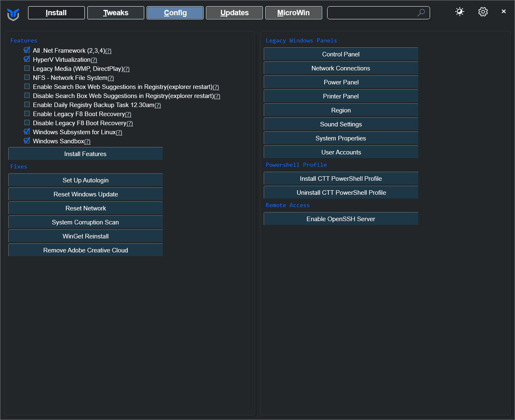
Task: Open the MicroWin tab
Action: pyautogui.click(x=293, y=13)
